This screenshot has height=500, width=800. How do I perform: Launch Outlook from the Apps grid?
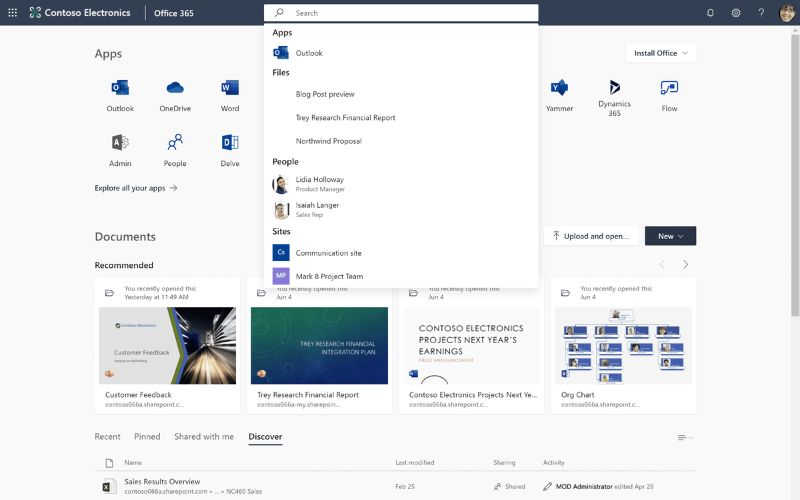coord(120,95)
